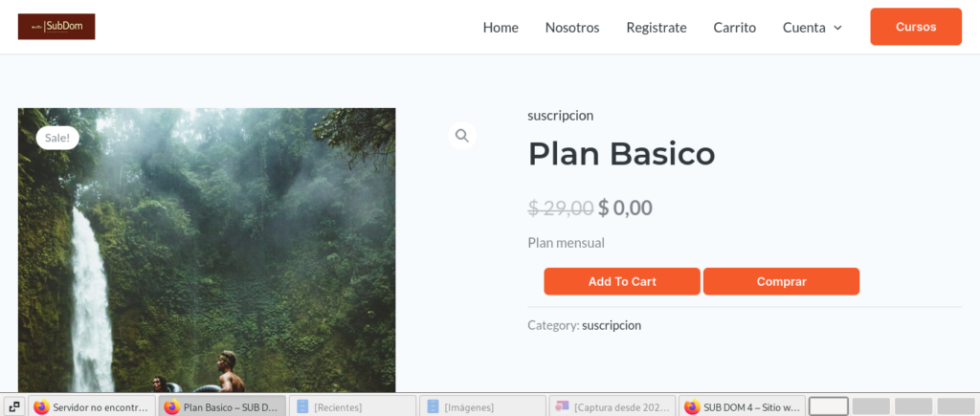The image size is (980, 416).
Task: Open the suscripcion category link
Action: 612,325
